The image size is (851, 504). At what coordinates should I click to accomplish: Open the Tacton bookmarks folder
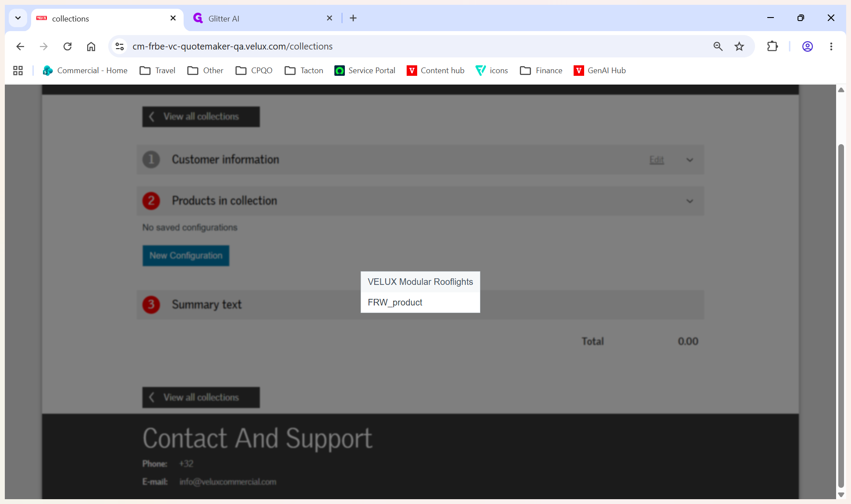(304, 71)
